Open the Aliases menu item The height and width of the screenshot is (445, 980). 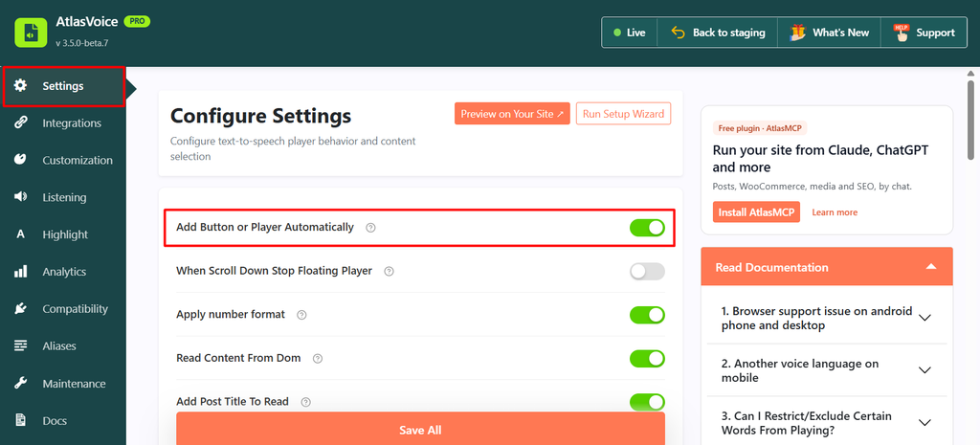point(63,346)
